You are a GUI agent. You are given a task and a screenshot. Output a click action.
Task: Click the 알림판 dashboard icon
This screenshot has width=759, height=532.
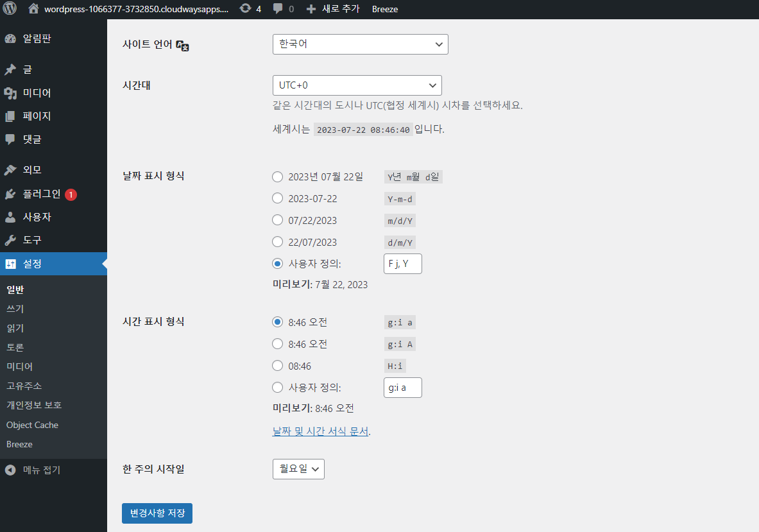point(10,39)
